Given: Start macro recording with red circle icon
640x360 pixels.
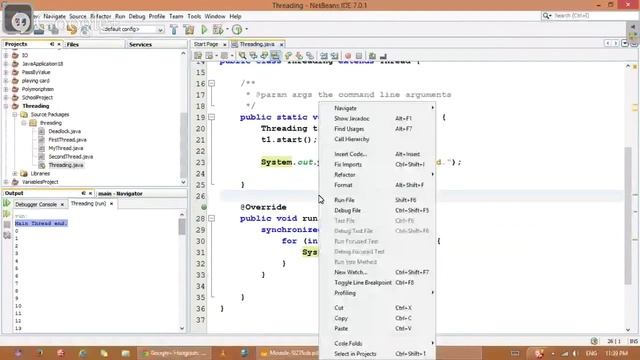Looking at the screenshot, I should coord(348,56).
